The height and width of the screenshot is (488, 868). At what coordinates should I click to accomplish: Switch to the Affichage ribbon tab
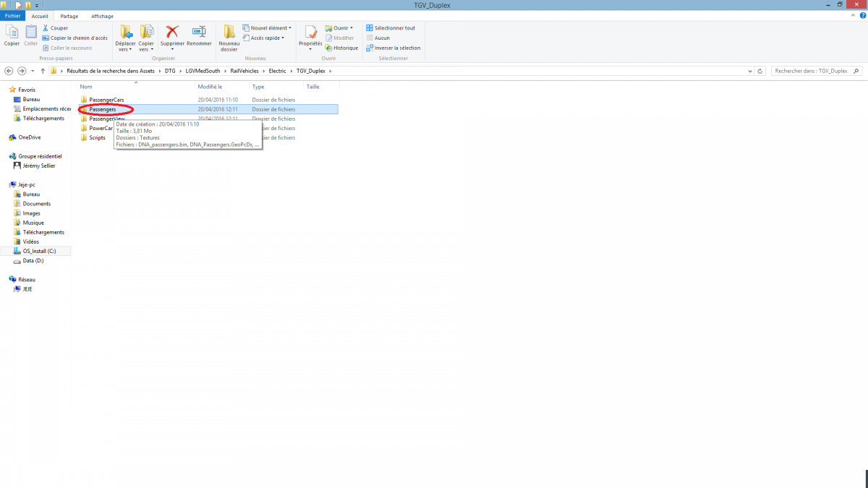click(102, 16)
